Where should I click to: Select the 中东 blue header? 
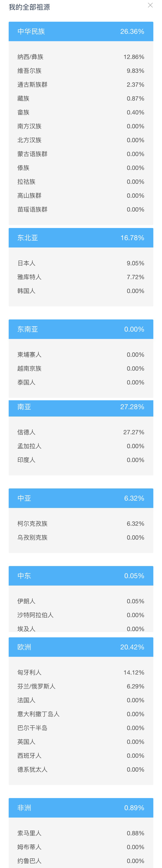point(81,576)
